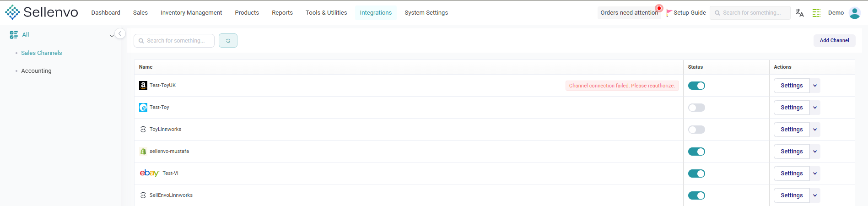This screenshot has height=206, width=868.
Task: Click the Demo user avatar
Action: tap(855, 13)
